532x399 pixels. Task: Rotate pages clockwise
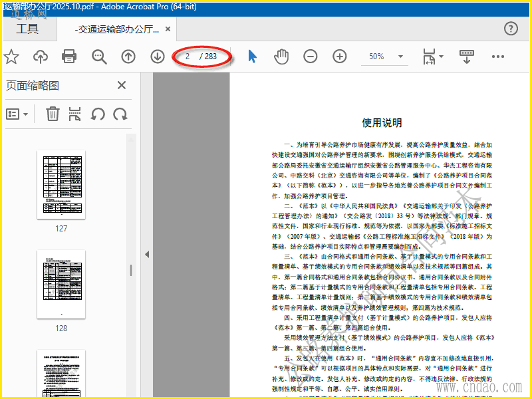(x=120, y=114)
